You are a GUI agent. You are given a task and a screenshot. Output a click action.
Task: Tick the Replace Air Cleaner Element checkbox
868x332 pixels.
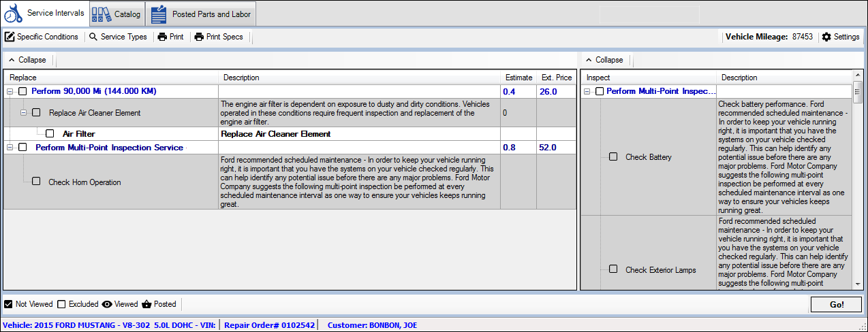tap(36, 113)
